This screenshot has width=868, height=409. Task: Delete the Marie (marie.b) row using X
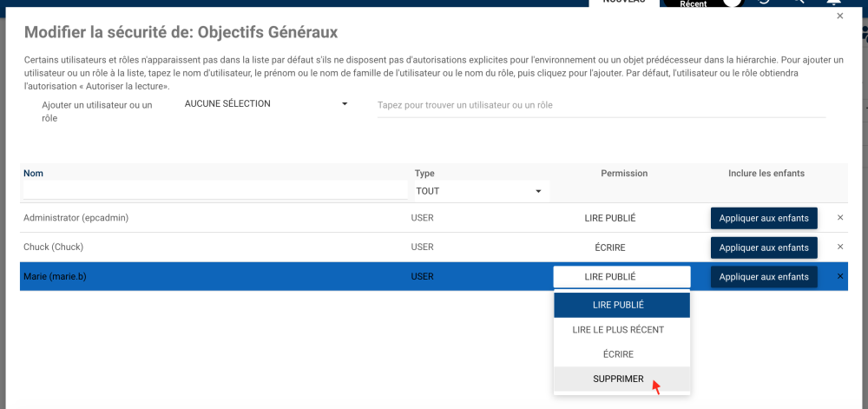[839, 276]
